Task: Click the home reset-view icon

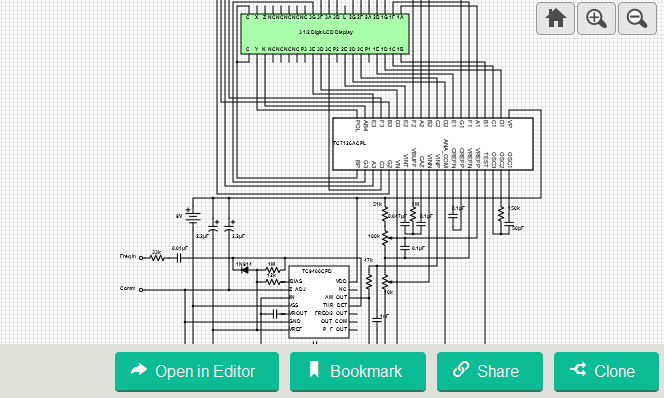Action: pyautogui.click(x=555, y=19)
